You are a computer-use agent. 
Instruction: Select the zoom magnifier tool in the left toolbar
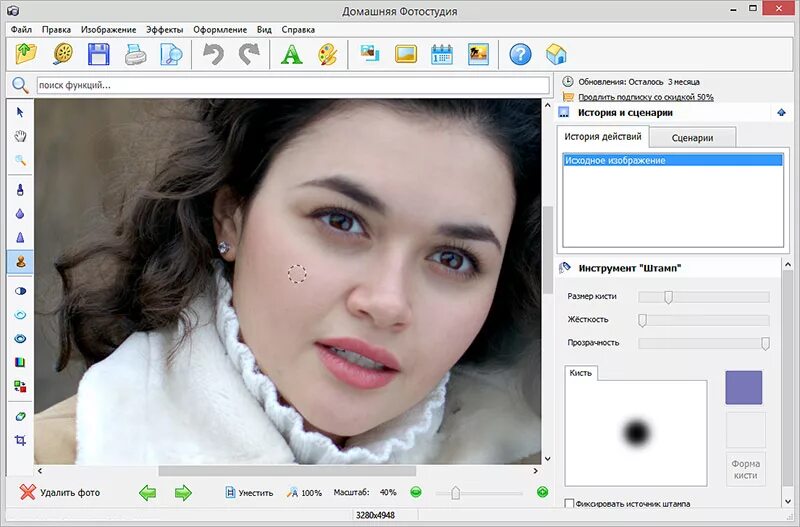point(20,160)
